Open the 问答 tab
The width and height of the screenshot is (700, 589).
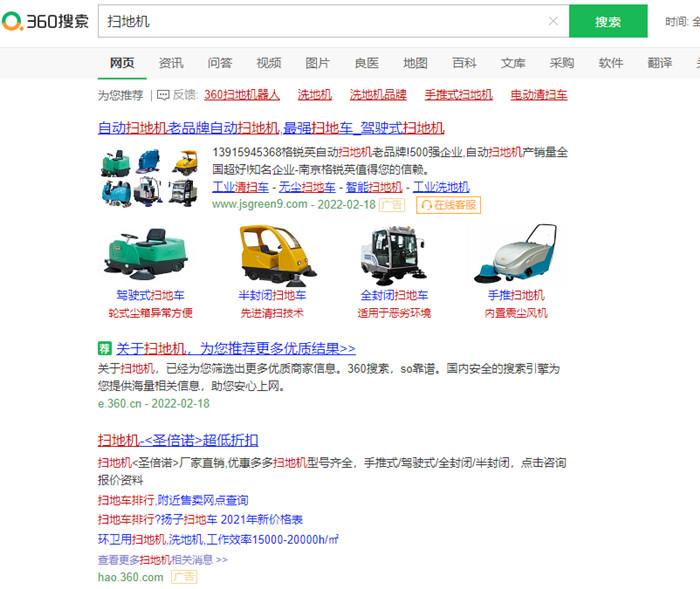coord(220,63)
